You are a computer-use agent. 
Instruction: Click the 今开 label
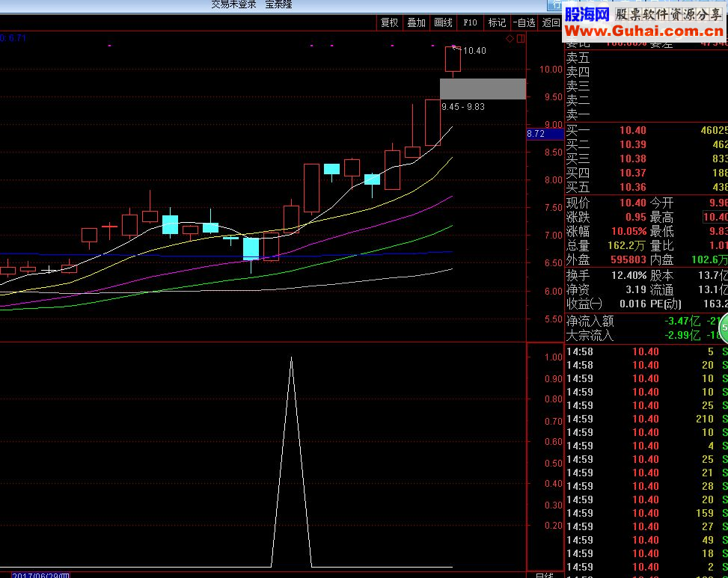coord(661,203)
